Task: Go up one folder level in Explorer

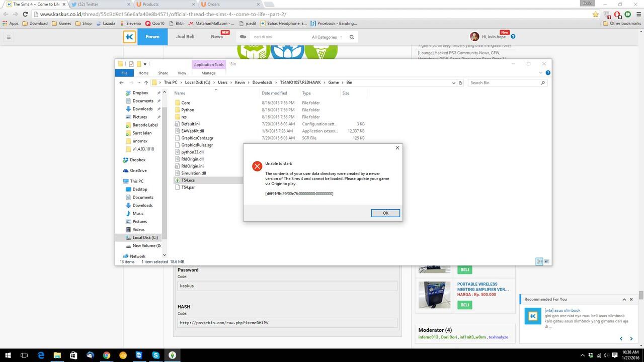Action: pos(146,82)
